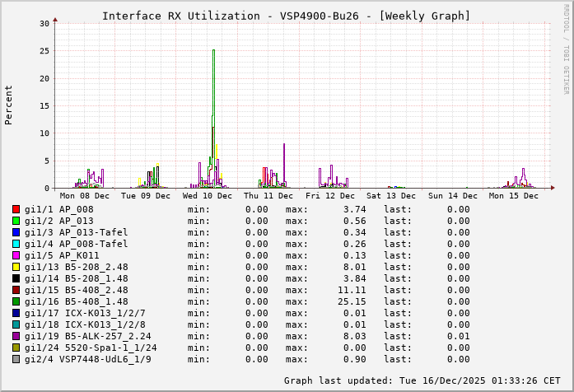This screenshot has width=574, height=392.
Task: Click the magenta gi1/5 AP_K011 swatch
Action: pyautogui.click(x=16, y=255)
